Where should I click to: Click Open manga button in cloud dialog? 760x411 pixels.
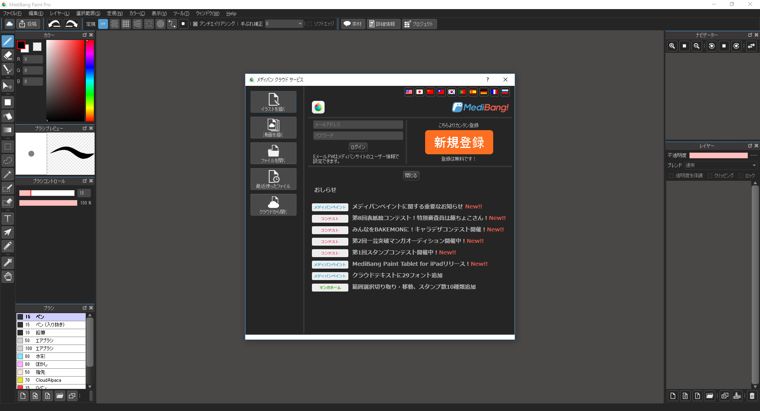click(273, 127)
